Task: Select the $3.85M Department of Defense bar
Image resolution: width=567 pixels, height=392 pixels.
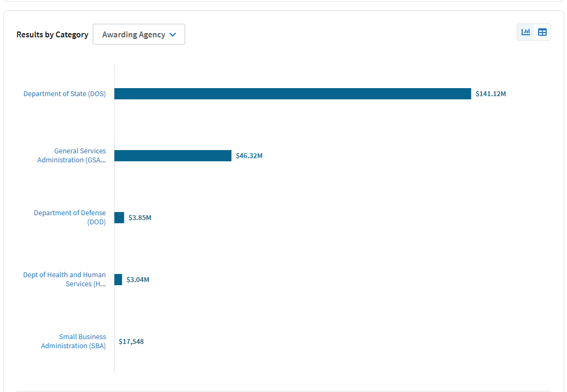Action: [119, 217]
